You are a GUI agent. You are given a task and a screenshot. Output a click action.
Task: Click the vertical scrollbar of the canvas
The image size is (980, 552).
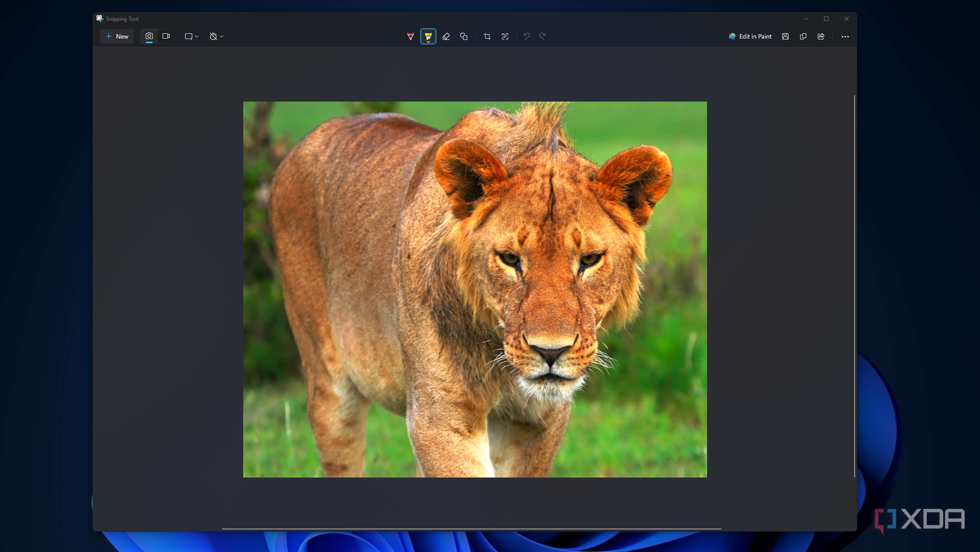tap(854, 286)
